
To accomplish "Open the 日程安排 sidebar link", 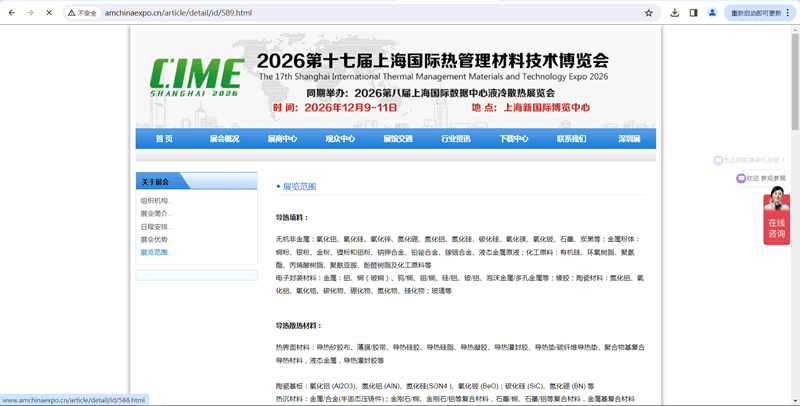I will 157,227.
